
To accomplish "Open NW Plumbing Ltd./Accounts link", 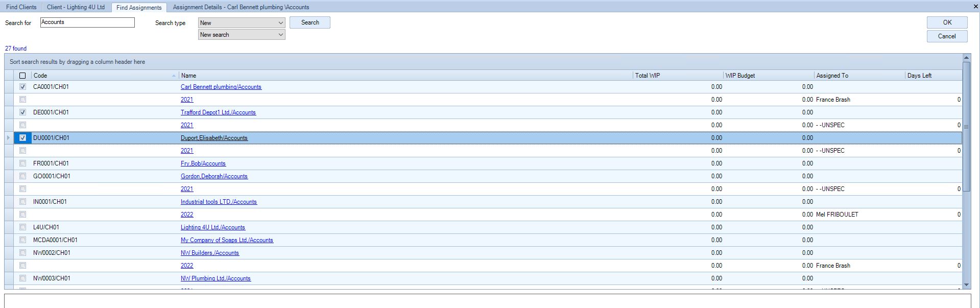I will tap(216, 278).
